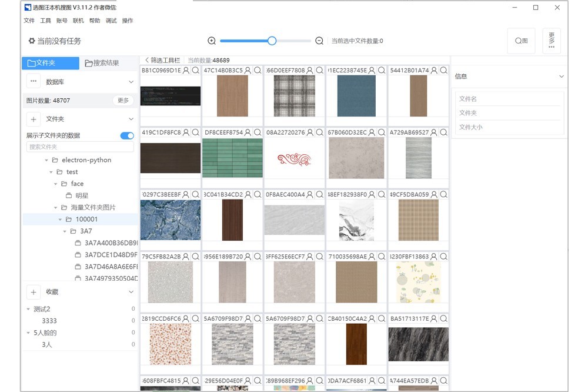
Task: Click the zoom-in magnifier beside the slider
Action: click(x=212, y=41)
